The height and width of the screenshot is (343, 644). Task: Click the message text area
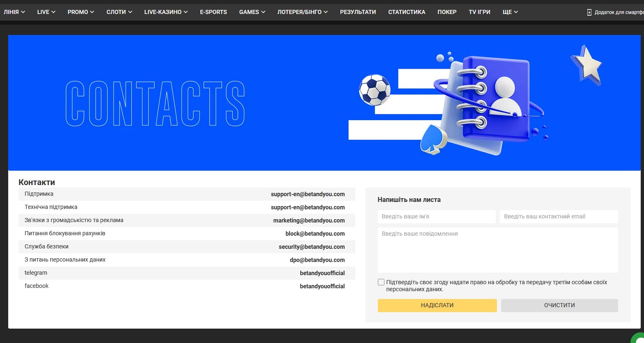coord(498,250)
